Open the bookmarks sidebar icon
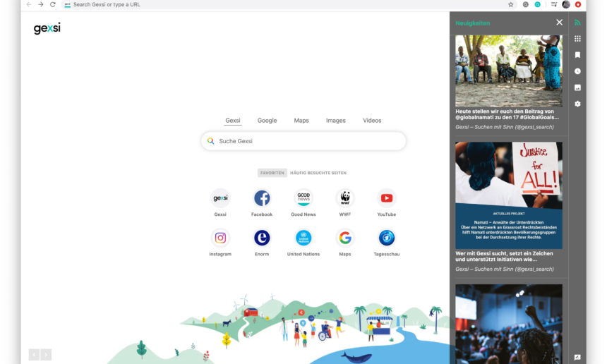The width and height of the screenshot is (607, 364). (577, 55)
